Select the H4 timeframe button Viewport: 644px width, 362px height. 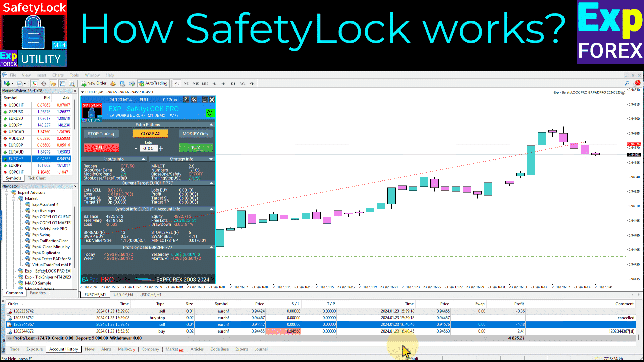[x=223, y=84]
